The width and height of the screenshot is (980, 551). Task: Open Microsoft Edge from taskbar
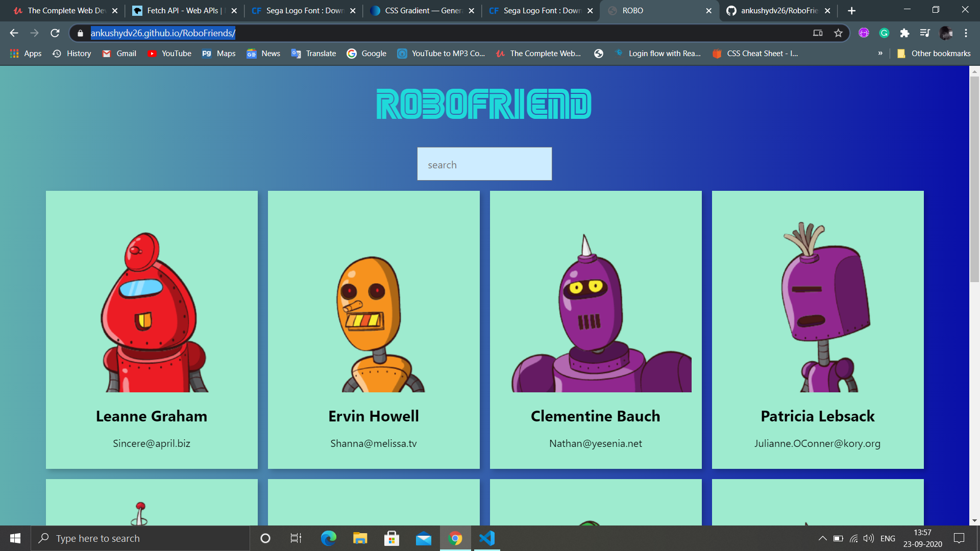[x=328, y=538]
